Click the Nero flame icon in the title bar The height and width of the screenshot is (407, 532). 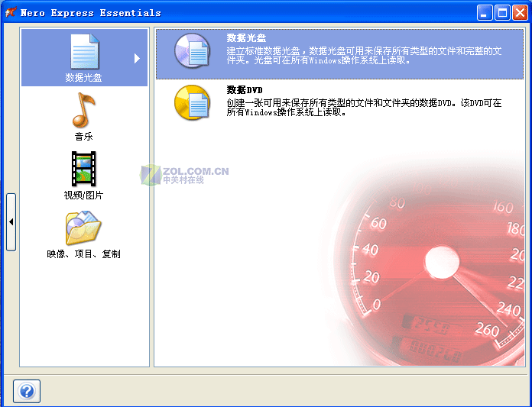[x=11, y=12]
